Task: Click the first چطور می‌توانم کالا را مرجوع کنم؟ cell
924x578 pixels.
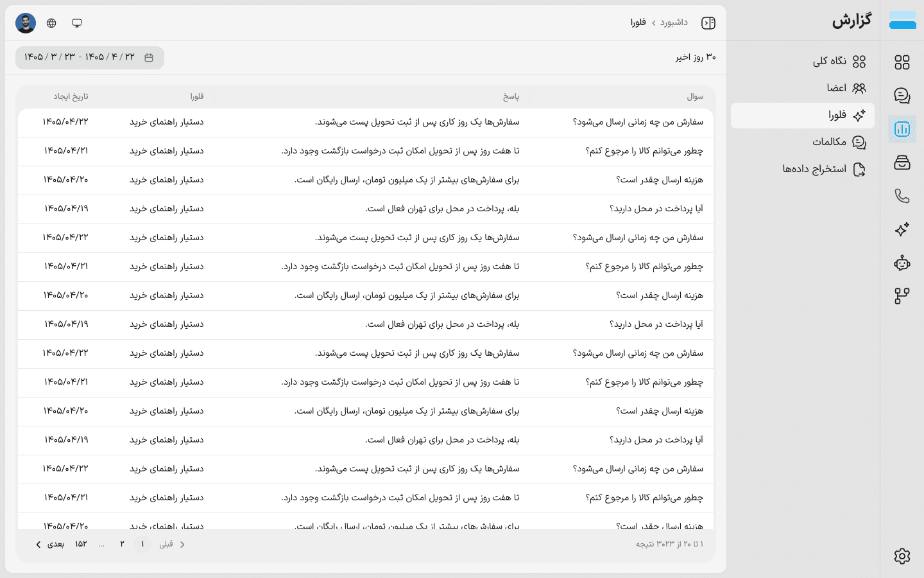Action: 644,151
